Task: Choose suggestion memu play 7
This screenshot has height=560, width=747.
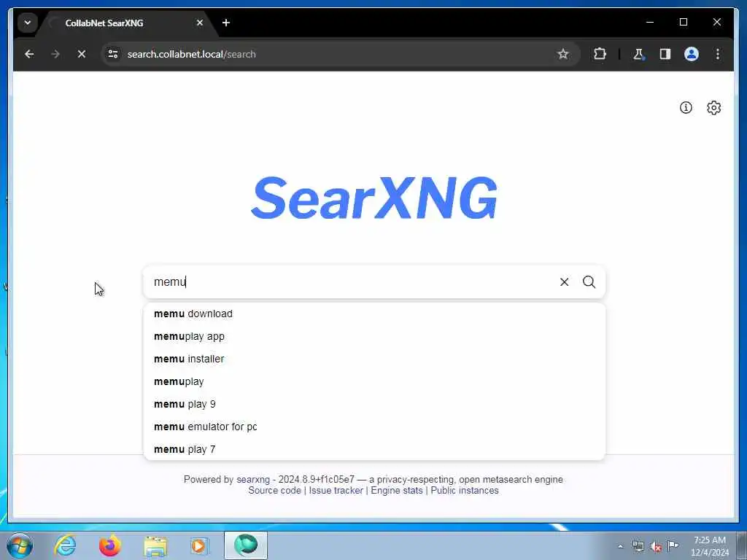Action: (374, 449)
